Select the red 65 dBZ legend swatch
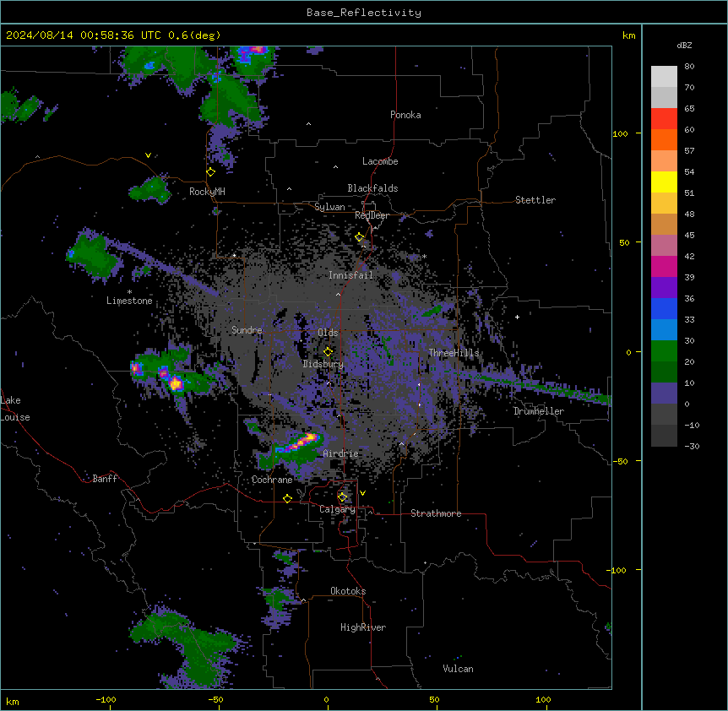This screenshot has height=711, width=728. tap(664, 118)
